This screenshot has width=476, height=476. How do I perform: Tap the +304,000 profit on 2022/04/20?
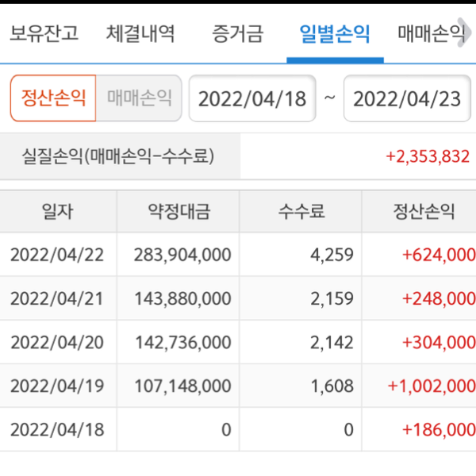click(439, 342)
